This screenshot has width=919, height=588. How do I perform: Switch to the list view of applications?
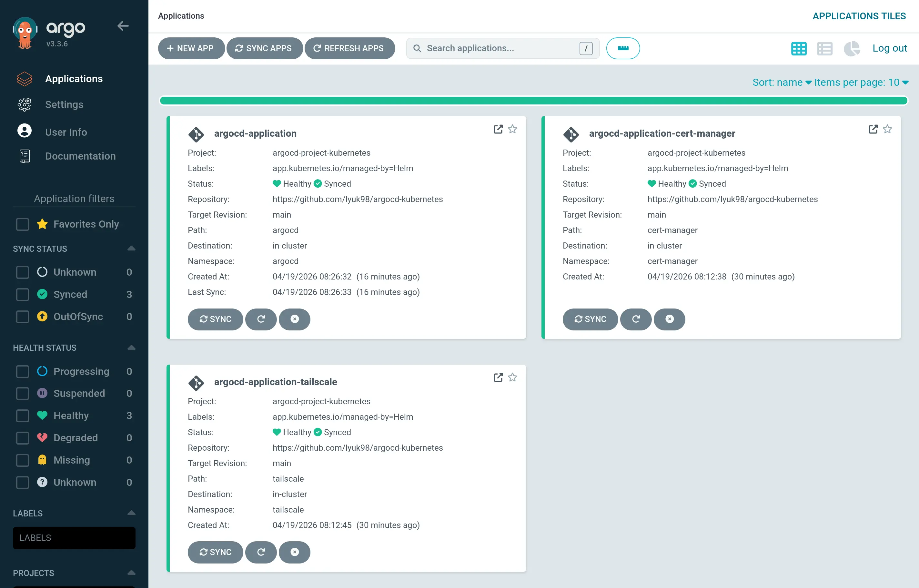(x=825, y=48)
